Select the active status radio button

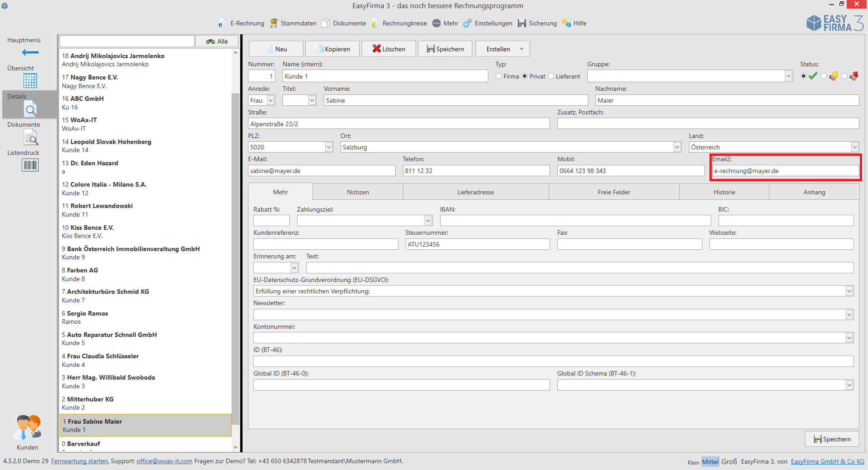click(804, 76)
